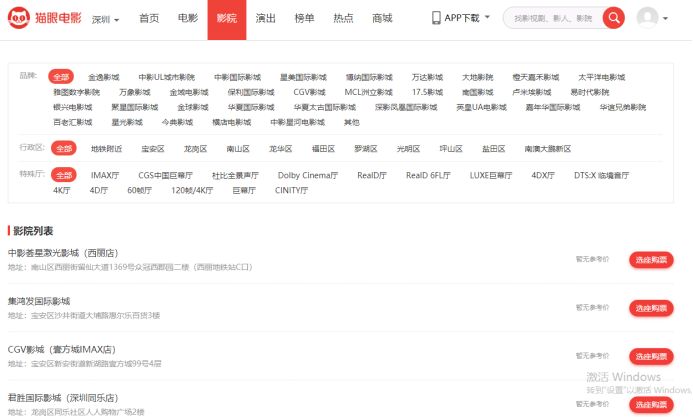Image resolution: width=693 pixels, height=417 pixels.
Task: Choose the IMAX厅 special hall filter
Action: click(x=105, y=175)
